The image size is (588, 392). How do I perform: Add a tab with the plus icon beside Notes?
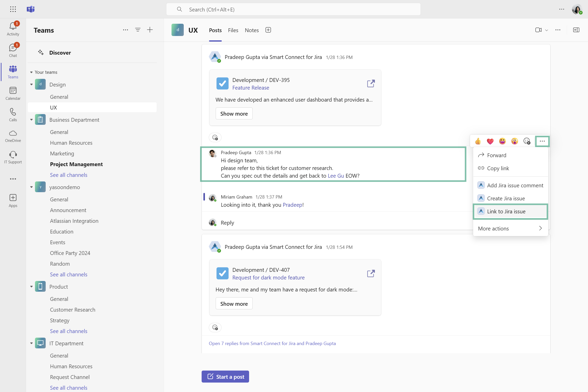[x=268, y=30]
